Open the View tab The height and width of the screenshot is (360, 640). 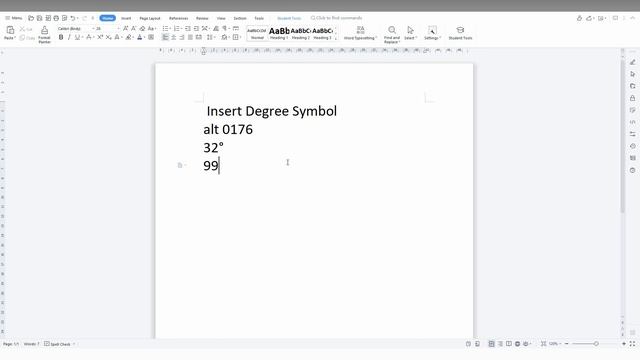point(221,18)
